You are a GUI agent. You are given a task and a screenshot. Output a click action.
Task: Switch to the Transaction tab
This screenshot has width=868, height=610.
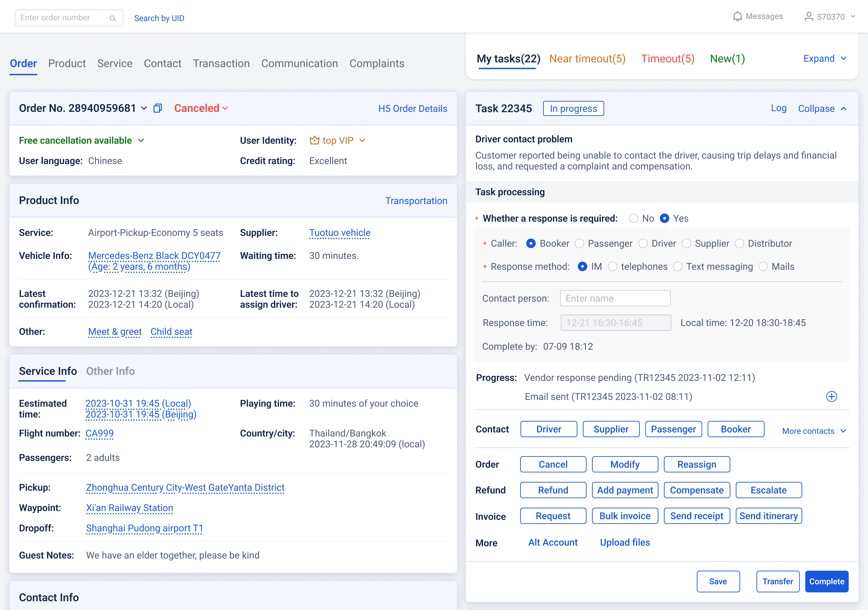221,63
